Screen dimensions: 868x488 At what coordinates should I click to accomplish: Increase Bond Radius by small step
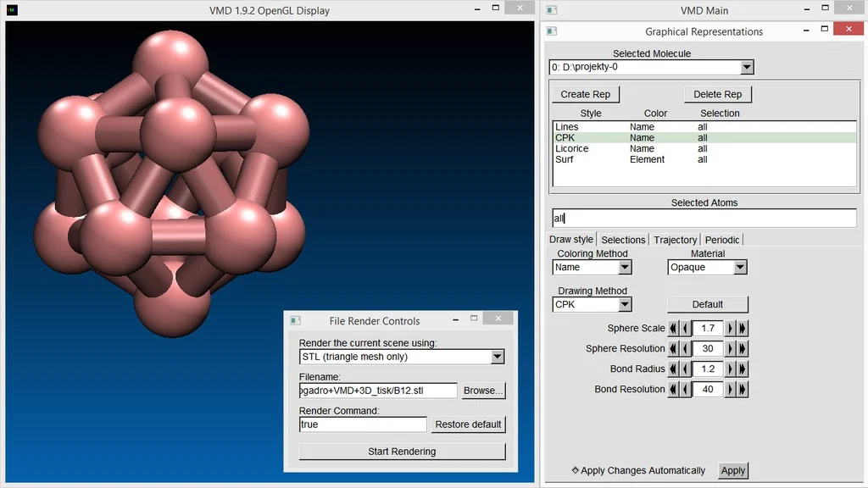click(x=730, y=369)
